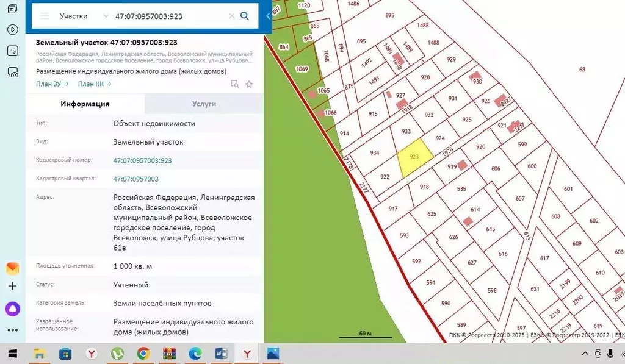
Task: Open the sidebar three-dots more menu
Action: point(13,330)
